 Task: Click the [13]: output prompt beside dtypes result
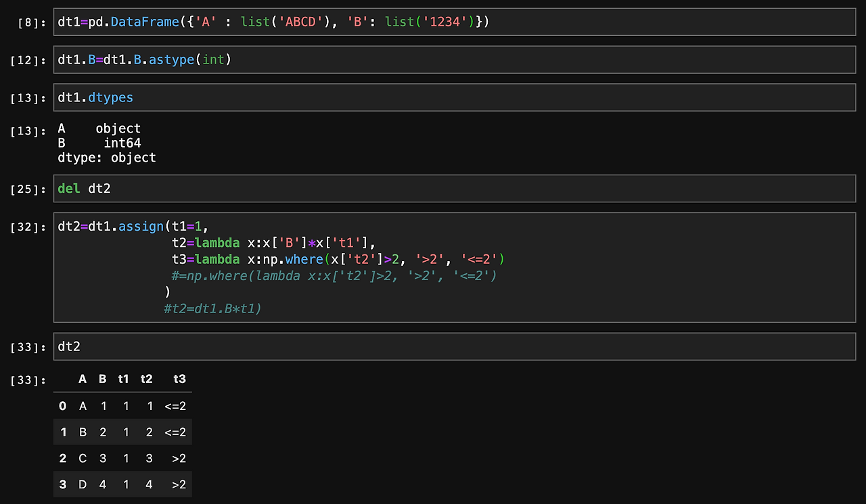pyautogui.click(x=28, y=131)
